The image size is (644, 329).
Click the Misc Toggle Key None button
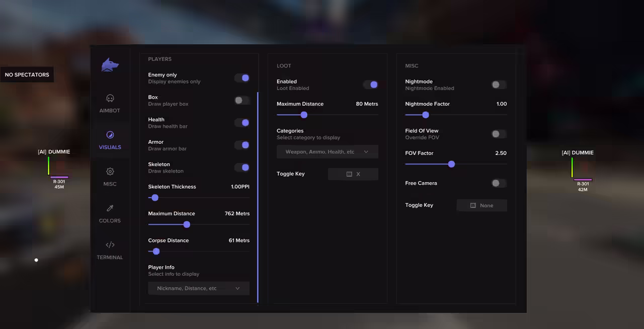[x=481, y=205]
